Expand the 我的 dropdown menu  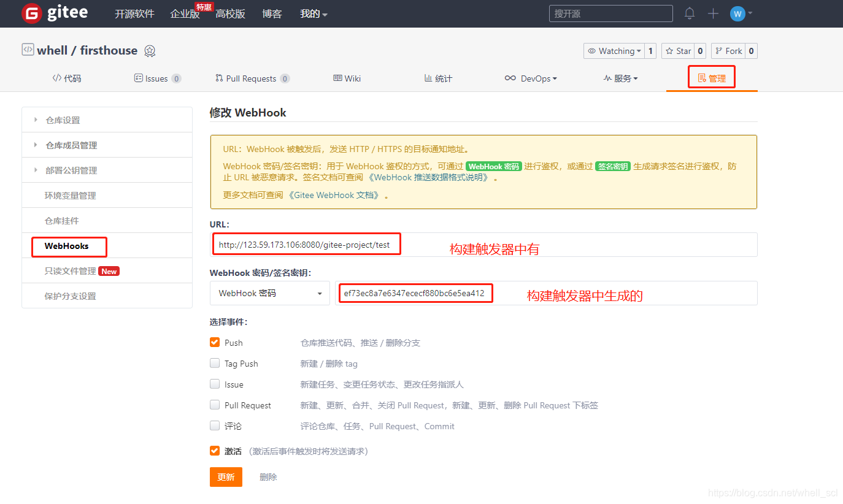pos(314,13)
